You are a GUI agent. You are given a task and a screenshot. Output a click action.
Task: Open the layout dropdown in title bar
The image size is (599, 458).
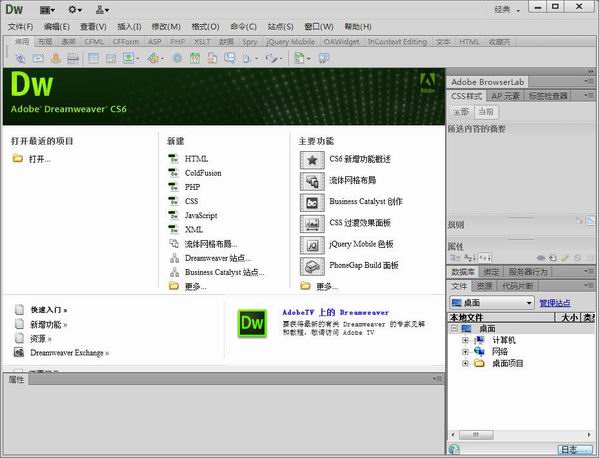(47, 10)
